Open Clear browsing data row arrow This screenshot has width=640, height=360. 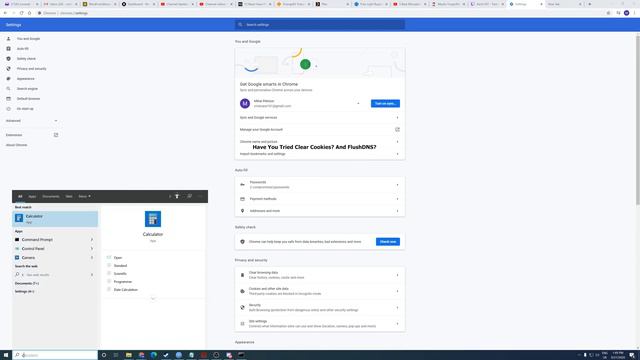click(x=398, y=275)
